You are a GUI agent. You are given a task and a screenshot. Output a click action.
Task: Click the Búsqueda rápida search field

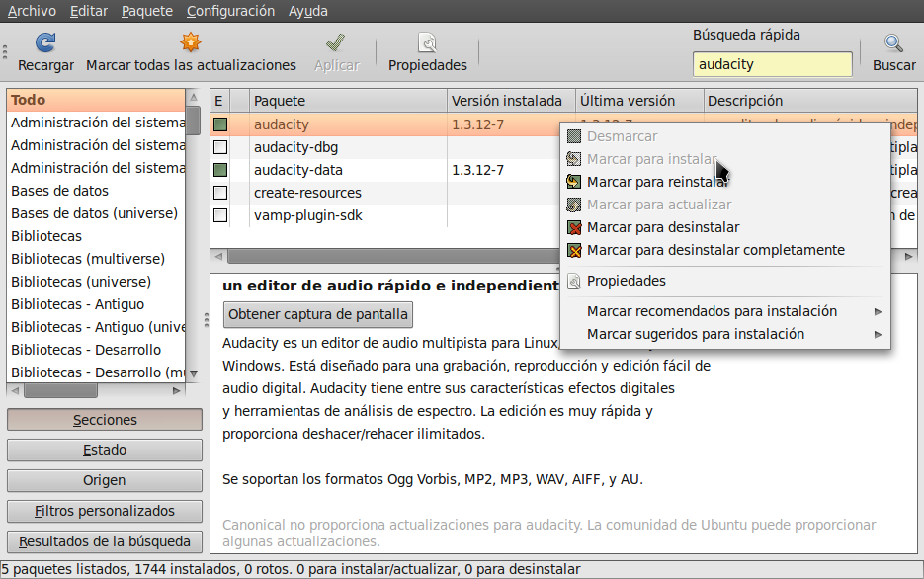click(772, 64)
